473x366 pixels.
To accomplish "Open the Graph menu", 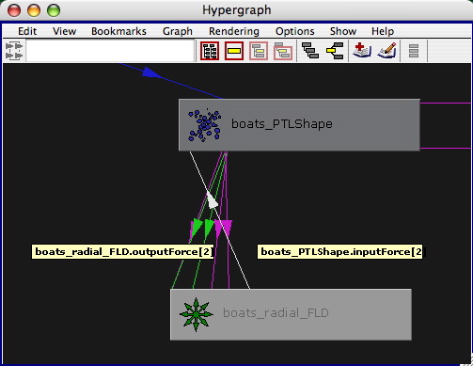I will pyautogui.click(x=177, y=31).
